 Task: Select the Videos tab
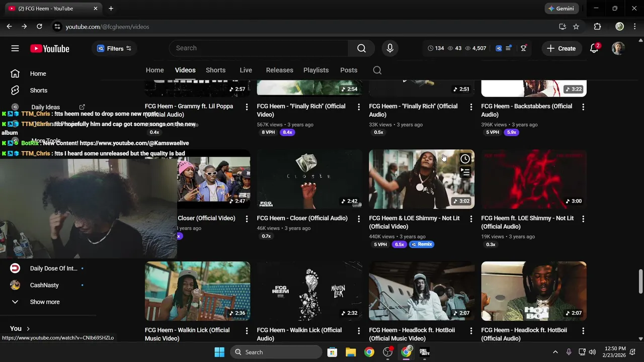(x=185, y=70)
